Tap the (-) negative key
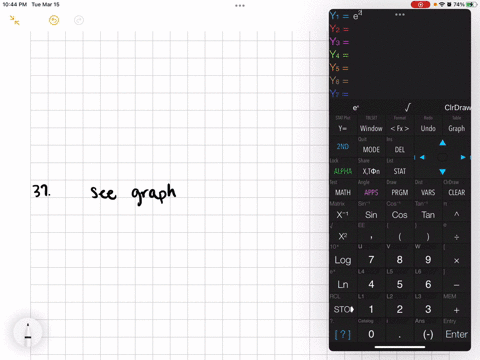The height and width of the screenshot is (360, 480). pyautogui.click(x=428, y=334)
